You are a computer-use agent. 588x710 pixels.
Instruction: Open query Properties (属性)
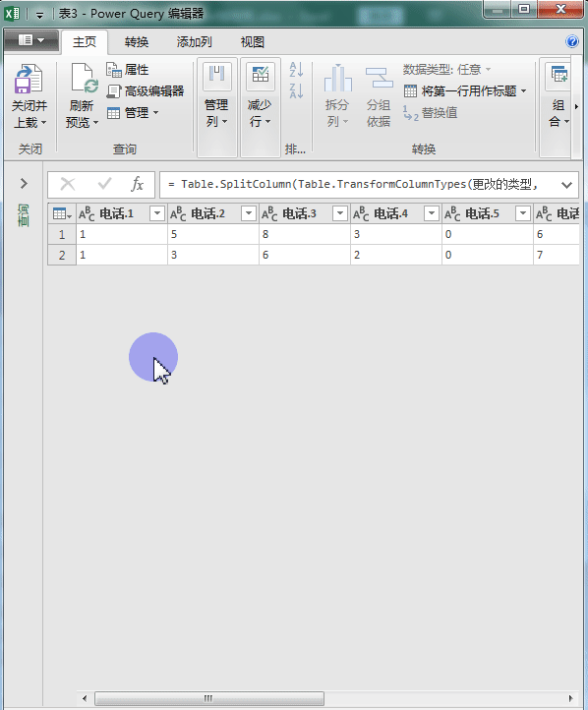[x=128, y=69]
